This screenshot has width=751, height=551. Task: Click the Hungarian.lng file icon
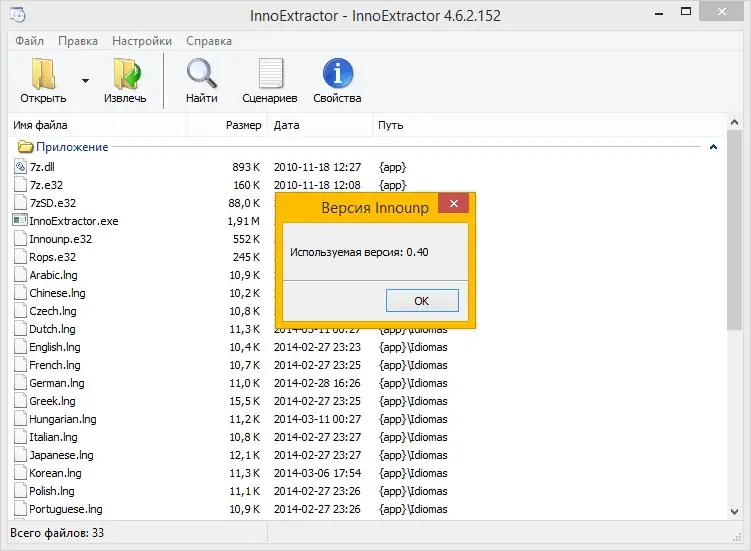[x=20, y=419]
